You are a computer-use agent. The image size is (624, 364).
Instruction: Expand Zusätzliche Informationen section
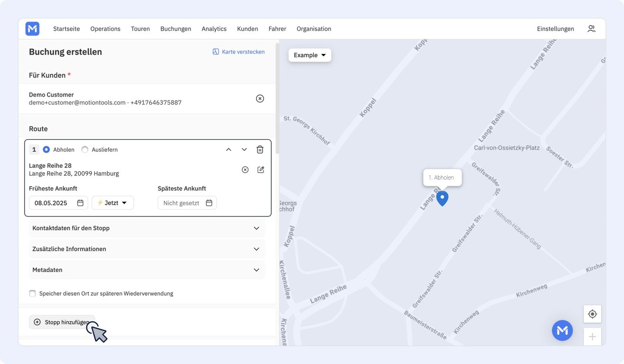[147, 249]
